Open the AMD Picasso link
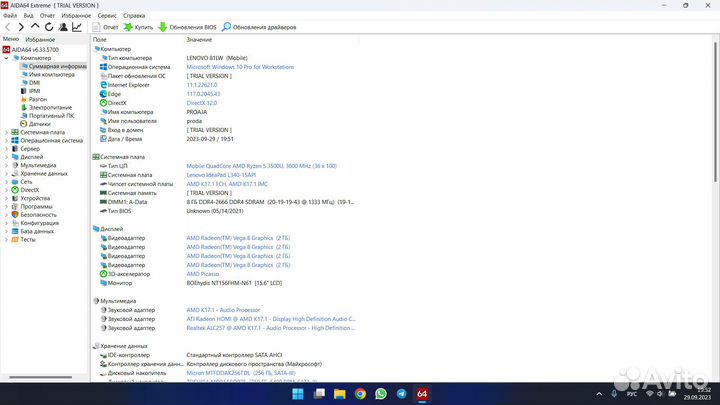720x405 pixels. click(202, 274)
